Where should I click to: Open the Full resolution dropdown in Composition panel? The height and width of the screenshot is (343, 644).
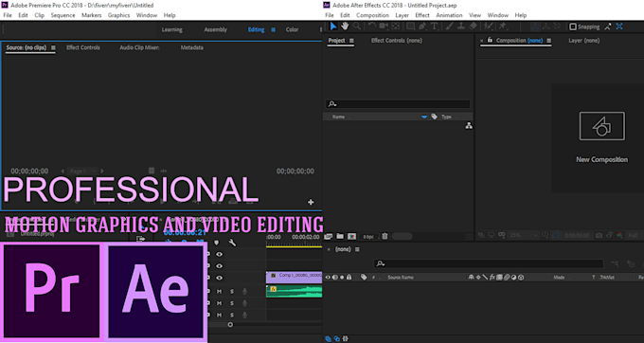[x=635, y=235]
